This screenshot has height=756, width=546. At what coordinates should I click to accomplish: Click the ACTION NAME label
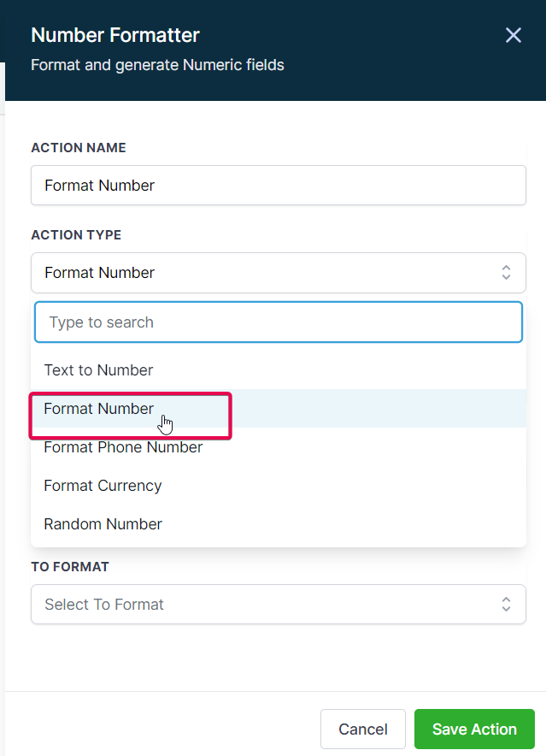79,148
